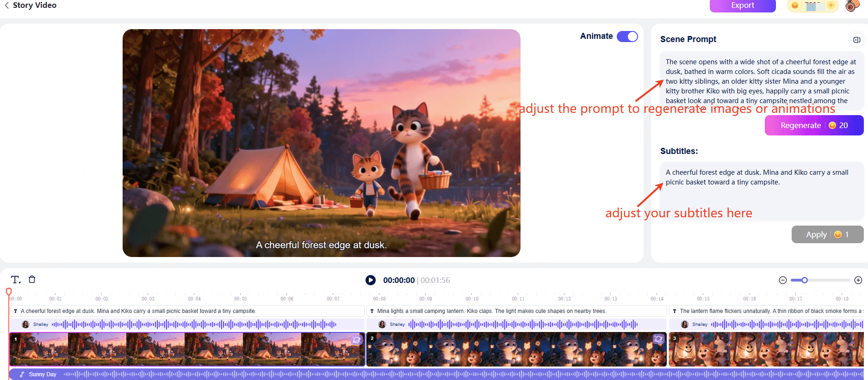The image size is (868, 380).
Task: Play the story video
Action: click(x=371, y=280)
